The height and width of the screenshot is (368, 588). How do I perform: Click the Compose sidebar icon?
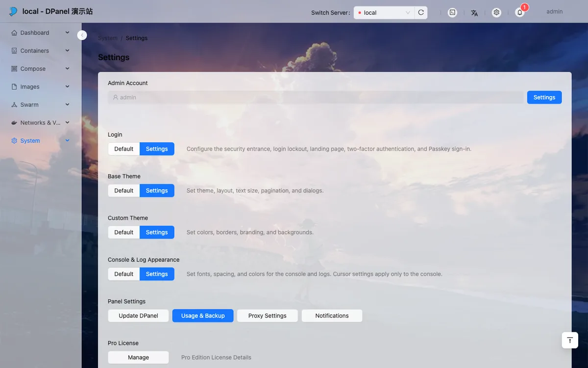[x=15, y=69]
